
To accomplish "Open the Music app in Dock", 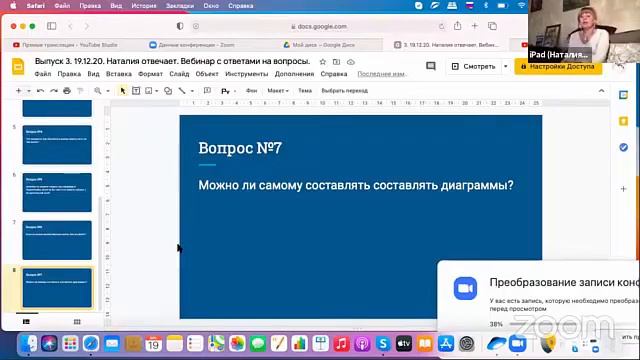I will click(341, 344).
